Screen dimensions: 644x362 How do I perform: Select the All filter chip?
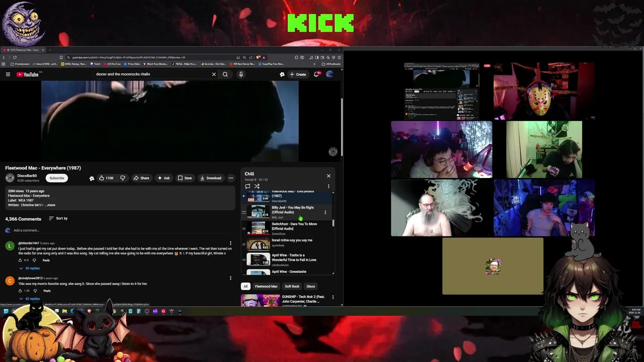point(246,287)
